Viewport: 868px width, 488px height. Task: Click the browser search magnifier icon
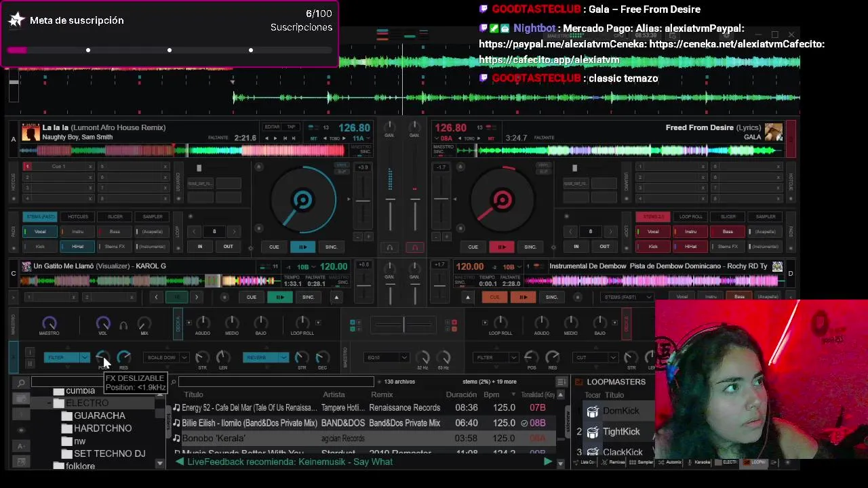pyautogui.click(x=22, y=383)
